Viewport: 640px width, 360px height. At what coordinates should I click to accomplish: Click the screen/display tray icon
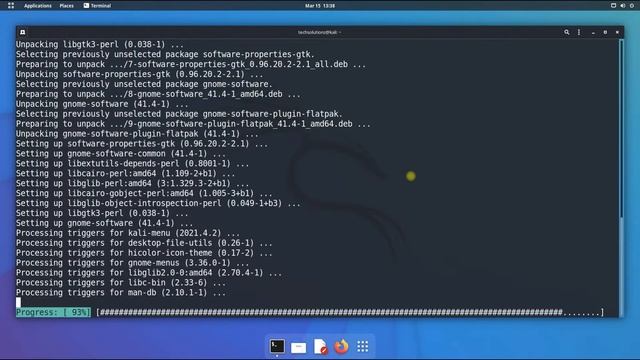point(613,6)
